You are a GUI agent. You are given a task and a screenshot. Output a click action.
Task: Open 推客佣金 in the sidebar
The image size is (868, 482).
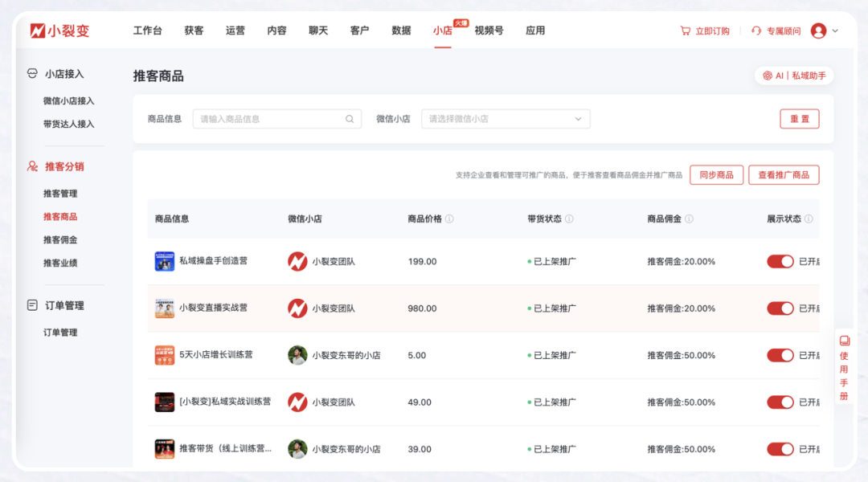pos(60,239)
